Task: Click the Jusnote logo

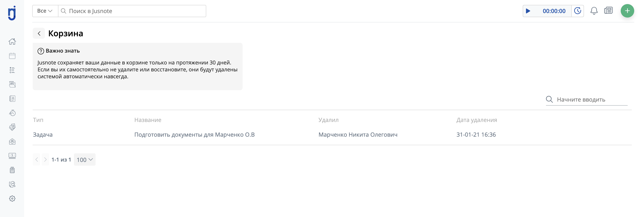Action: click(x=12, y=13)
